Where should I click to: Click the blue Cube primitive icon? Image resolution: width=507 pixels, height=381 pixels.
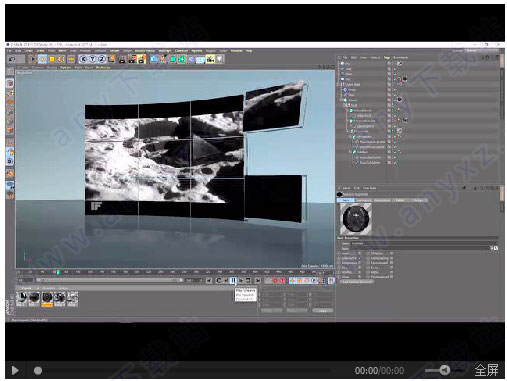coord(154,59)
